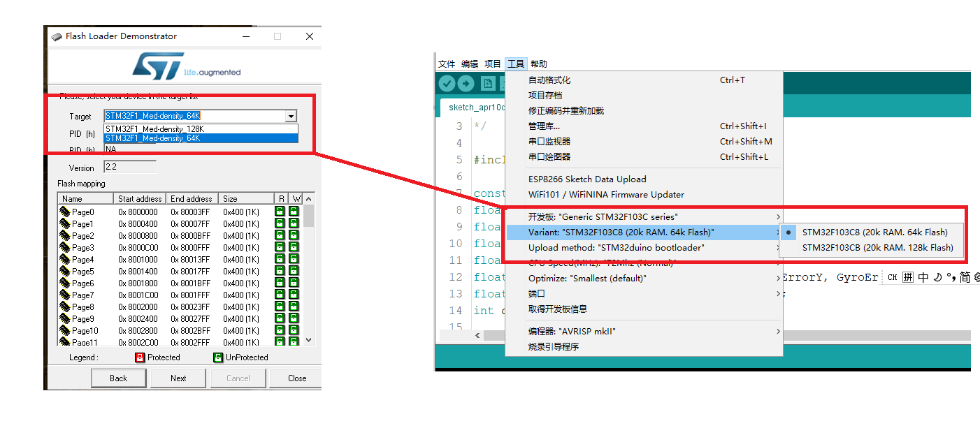Choose ESP8266 Sketch Data Upload
The image size is (980, 421).
(x=643, y=179)
